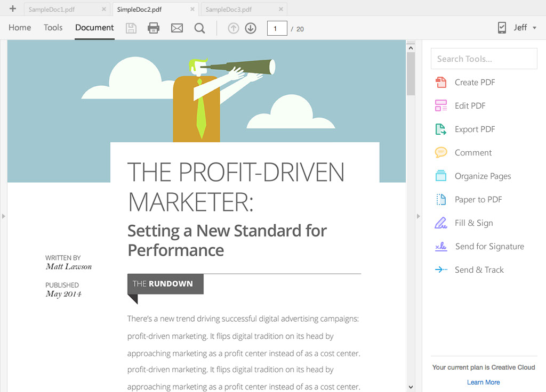Viewport: 546px width, 392px height.
Task: Select the Edit PDF tool
Action: click(470, 105)
